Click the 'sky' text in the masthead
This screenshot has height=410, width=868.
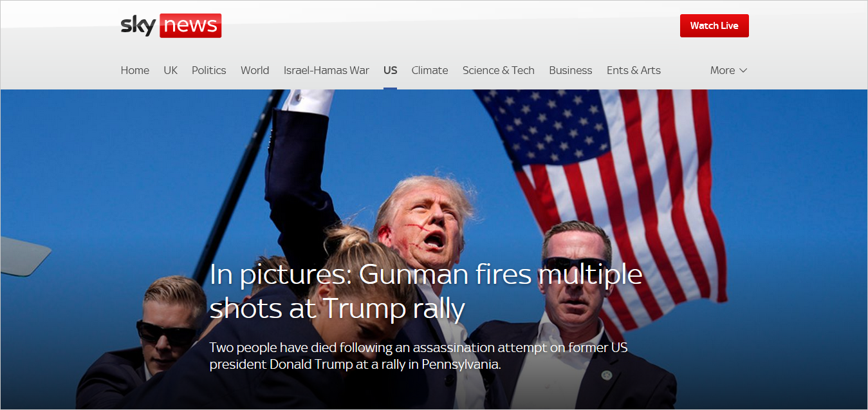click(x=136, y=25)
